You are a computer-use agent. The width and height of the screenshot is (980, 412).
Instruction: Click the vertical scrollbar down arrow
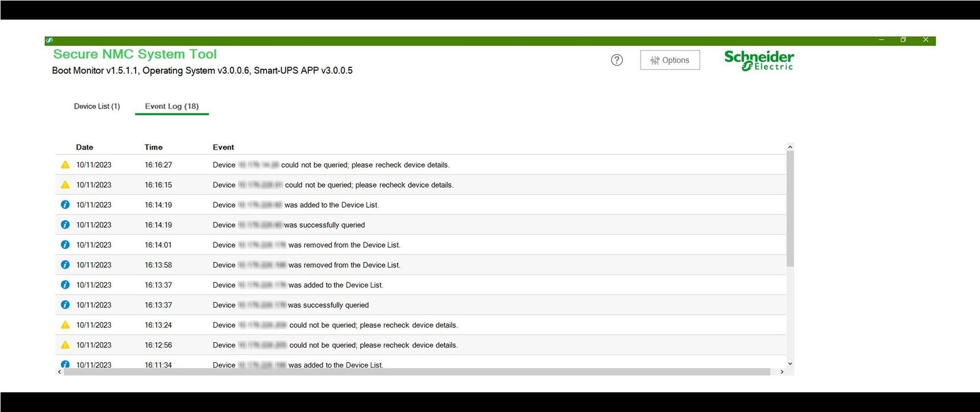(x=790, y=364)
